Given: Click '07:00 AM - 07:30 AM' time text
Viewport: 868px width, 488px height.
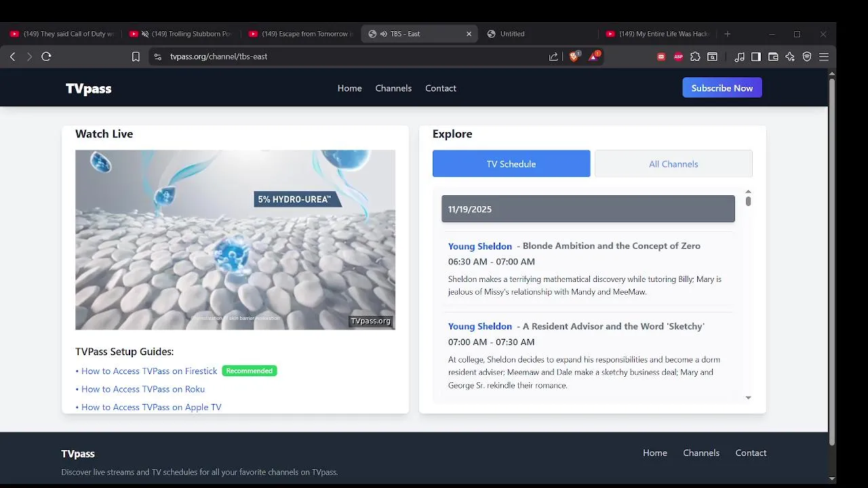Looking at the screenshot, I should click(x=492, y=342).
